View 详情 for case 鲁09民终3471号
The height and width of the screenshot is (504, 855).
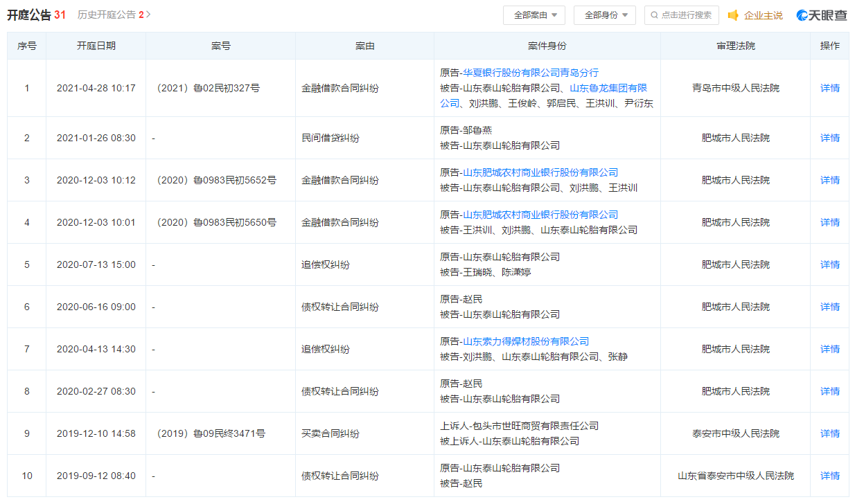[x=830, y=433]
